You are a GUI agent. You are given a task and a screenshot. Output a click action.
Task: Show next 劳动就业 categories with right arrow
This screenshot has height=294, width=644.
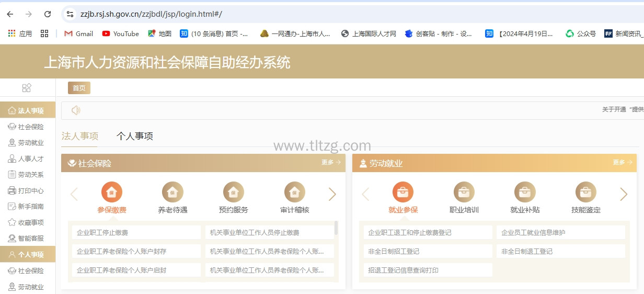[623, 194]
